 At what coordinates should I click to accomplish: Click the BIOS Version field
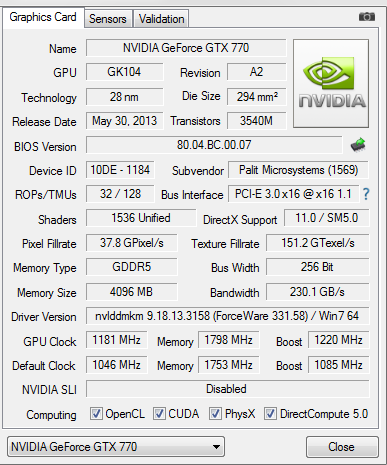point(214,145)
